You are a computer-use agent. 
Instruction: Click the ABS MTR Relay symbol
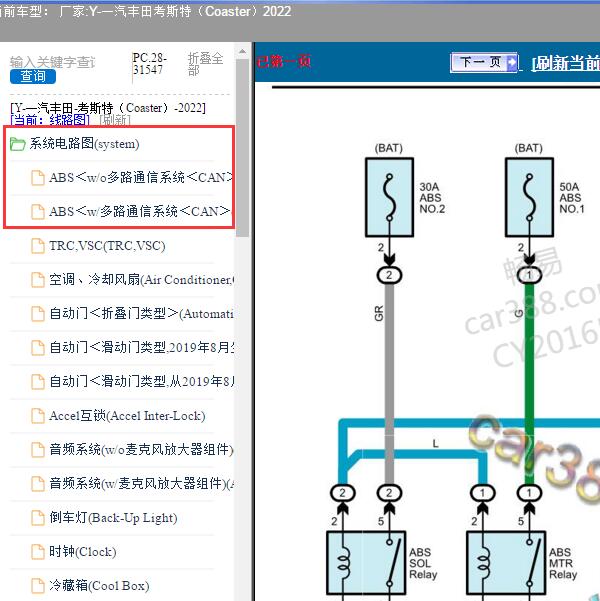click(x=506, y=563)
